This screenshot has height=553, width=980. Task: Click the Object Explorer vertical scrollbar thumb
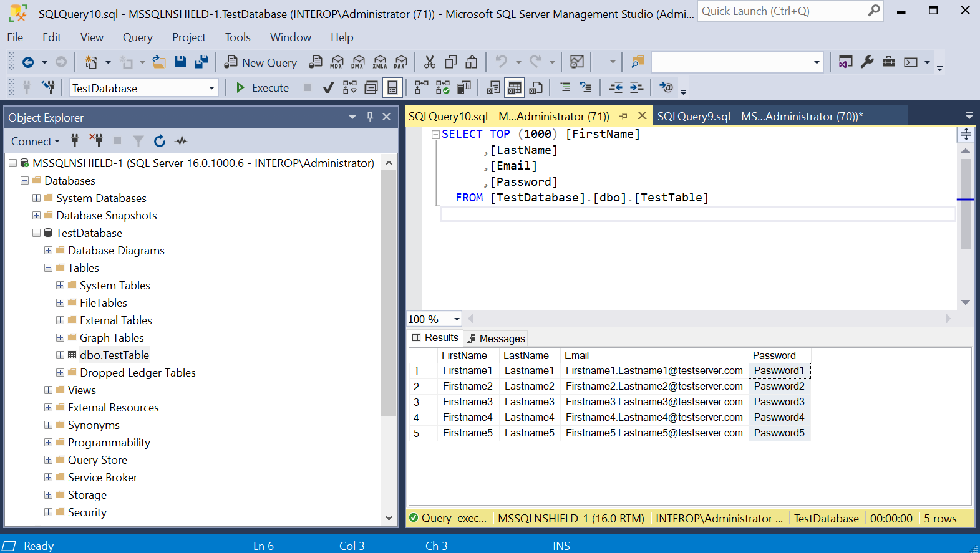coord(389,293)
